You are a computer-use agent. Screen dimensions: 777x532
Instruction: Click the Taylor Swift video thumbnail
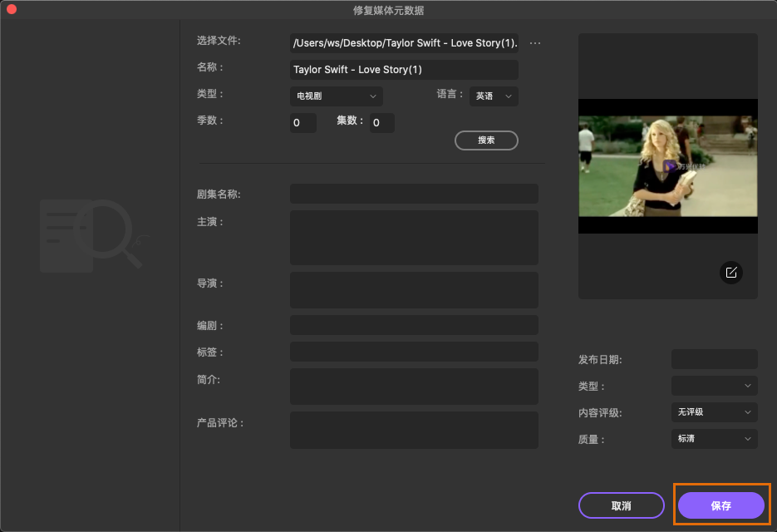pyautogui.click(x=667, y=166)
